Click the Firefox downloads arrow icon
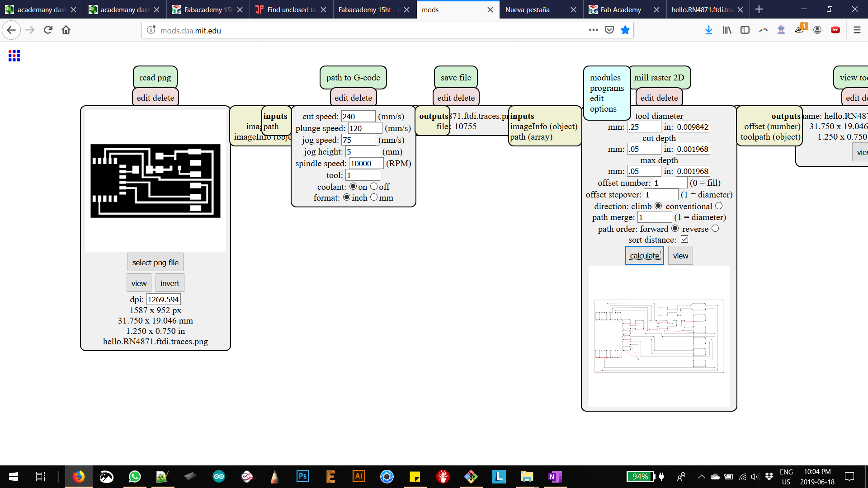 tap(708, 30)
